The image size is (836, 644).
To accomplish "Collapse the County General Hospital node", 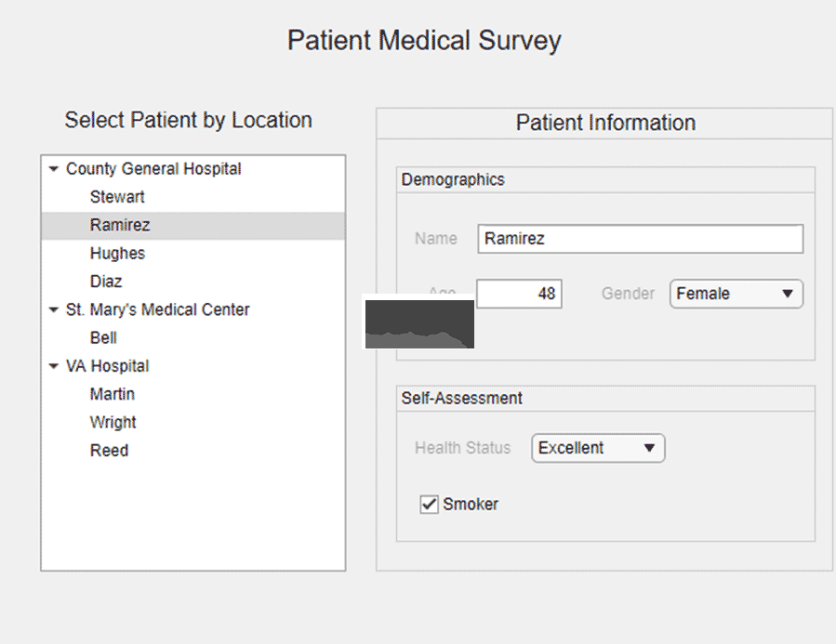I will coord(53,169).
